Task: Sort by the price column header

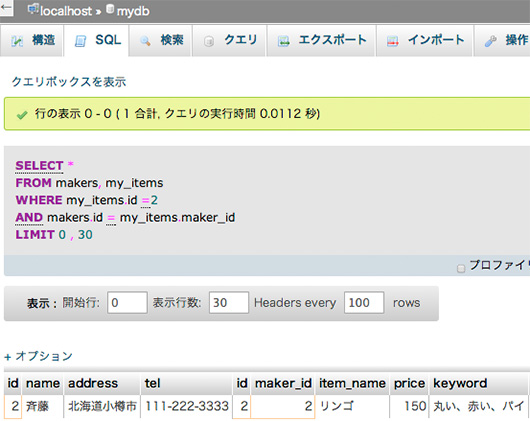Action: tap(409, 383)
